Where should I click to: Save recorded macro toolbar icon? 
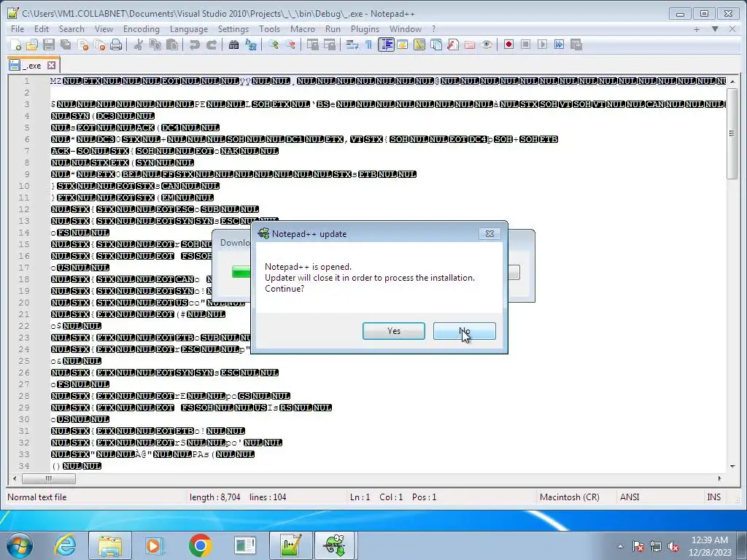click(x=576, y=44)
